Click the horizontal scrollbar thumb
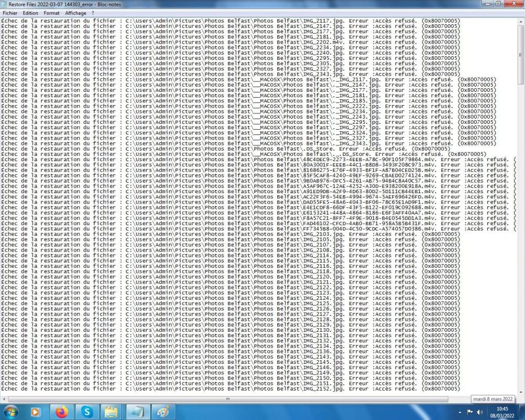The image size is (525, 420). click(x=228, y=399)
